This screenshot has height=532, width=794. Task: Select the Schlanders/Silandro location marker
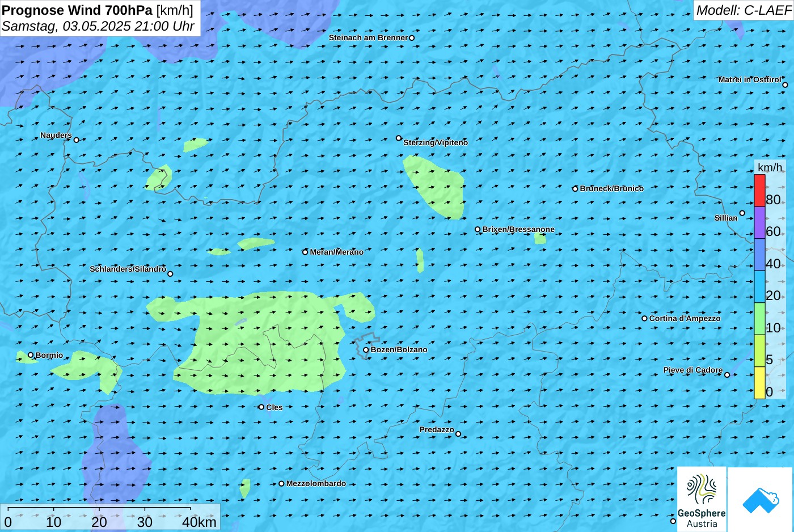pyautogui.click(x=170, y=274)
